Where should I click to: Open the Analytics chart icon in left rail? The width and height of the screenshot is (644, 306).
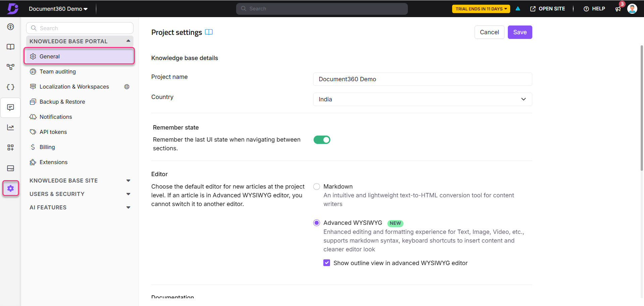click(x=11, y=127)
